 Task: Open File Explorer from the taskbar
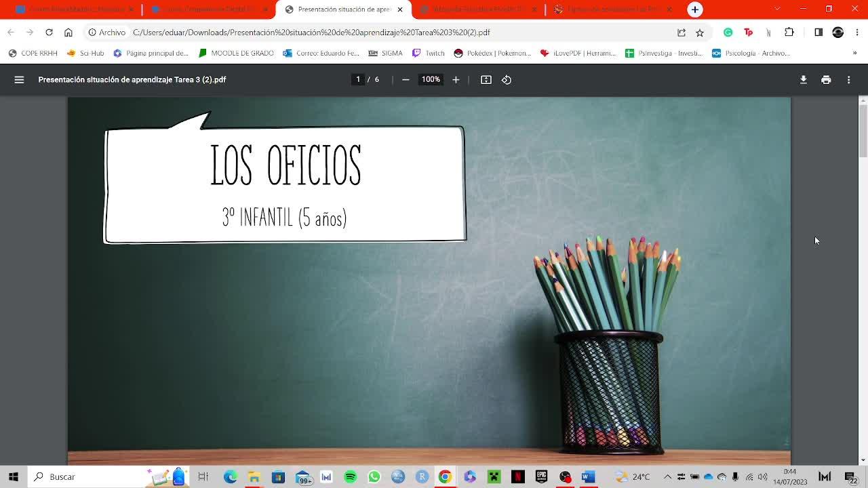click(x=254, y=477)
